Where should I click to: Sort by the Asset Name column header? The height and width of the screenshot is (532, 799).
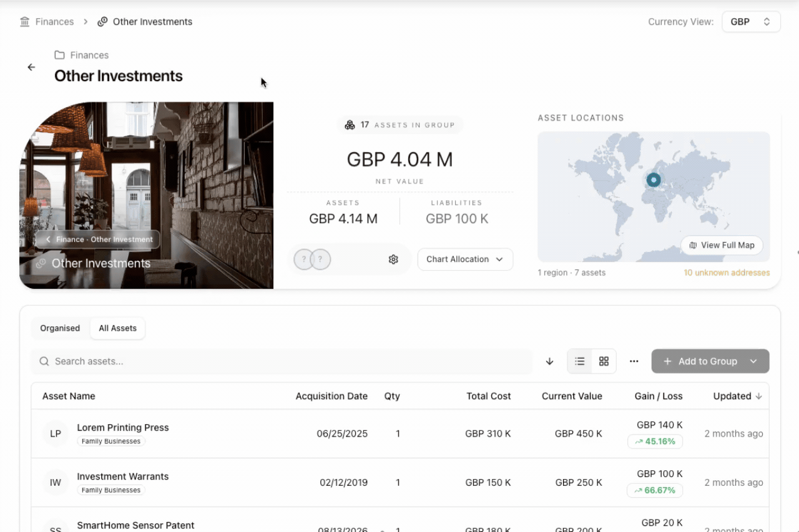[x=69, y=396]
